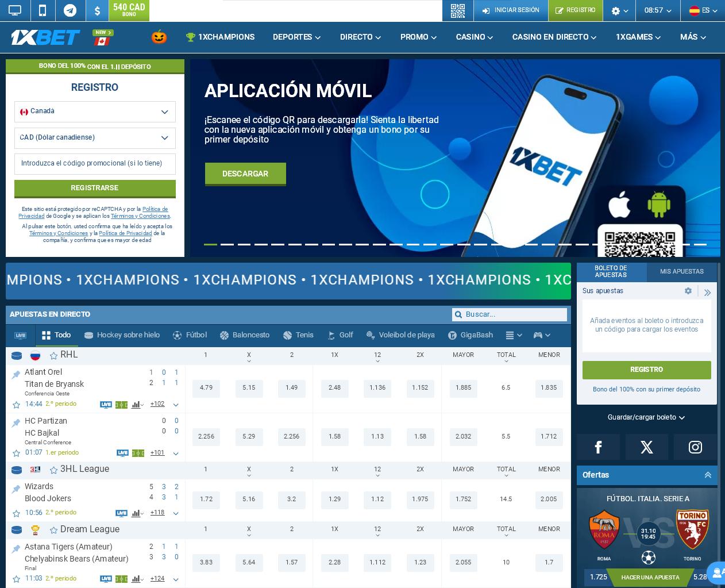Open field view icon for Astana Tigers match
Viewport: 725px width, 588px height.
[121, 579]
